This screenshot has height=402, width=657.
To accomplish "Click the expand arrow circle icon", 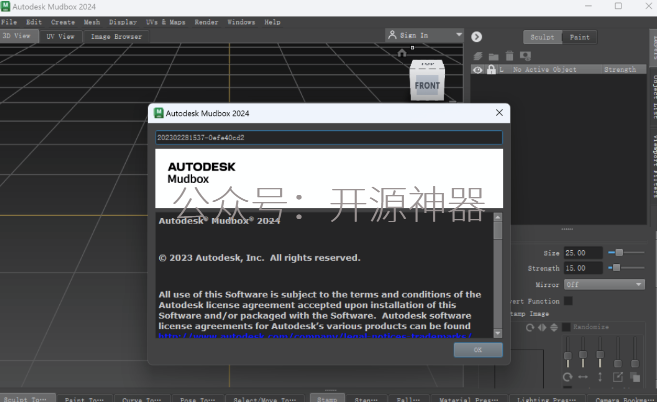I will point(476,37).
